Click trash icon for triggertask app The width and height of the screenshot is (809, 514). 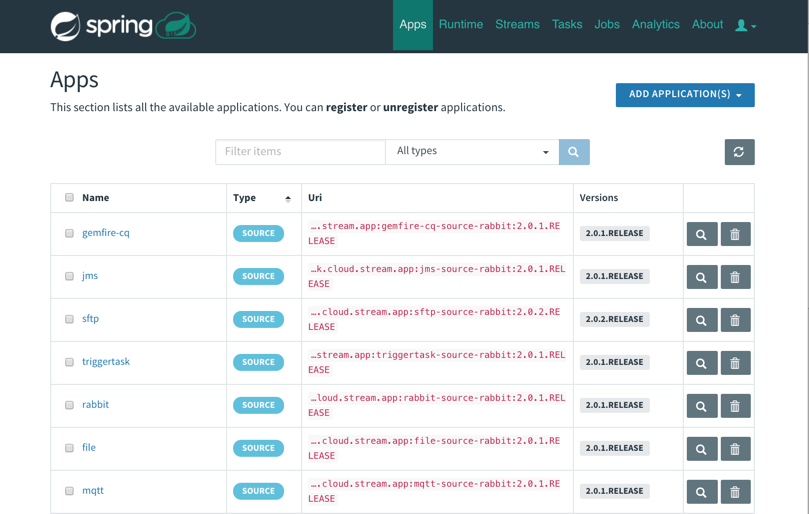(x=735, y=363)
